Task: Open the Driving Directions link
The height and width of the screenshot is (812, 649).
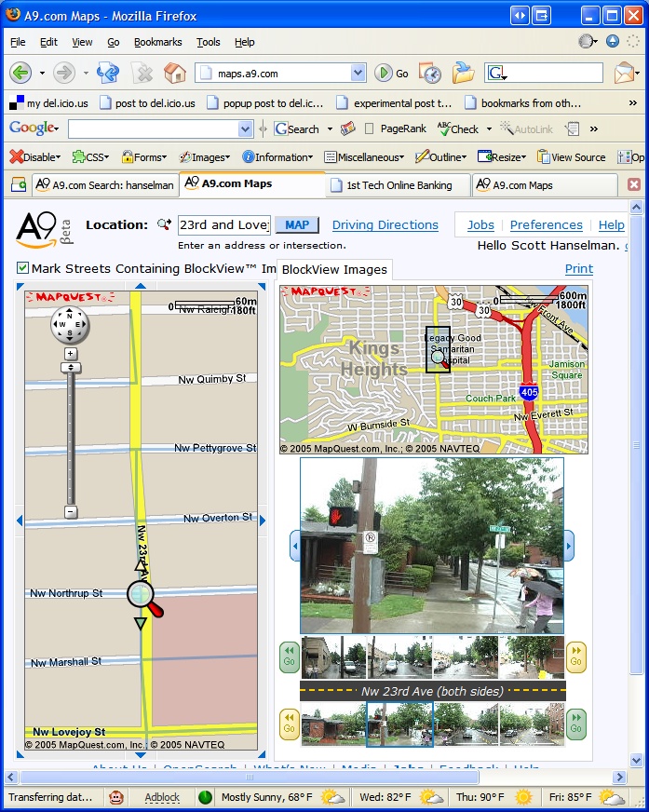Action: tap(385, 224)
